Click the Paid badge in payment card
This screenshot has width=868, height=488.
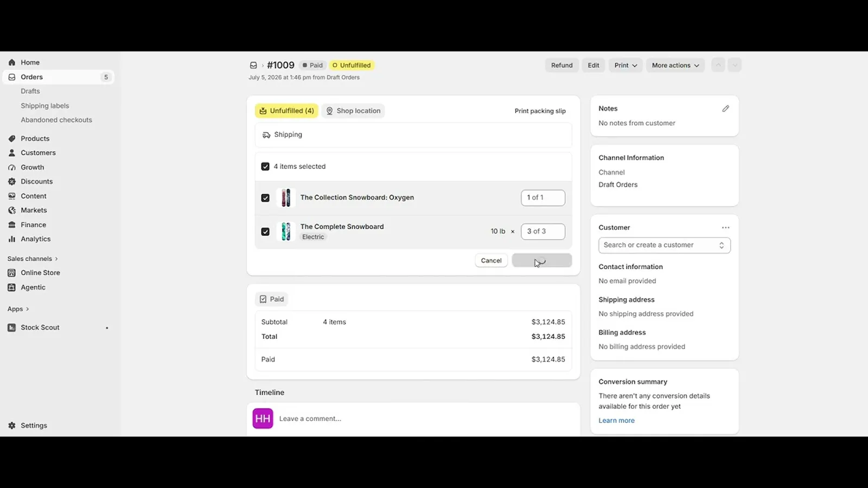click(271, 299)
